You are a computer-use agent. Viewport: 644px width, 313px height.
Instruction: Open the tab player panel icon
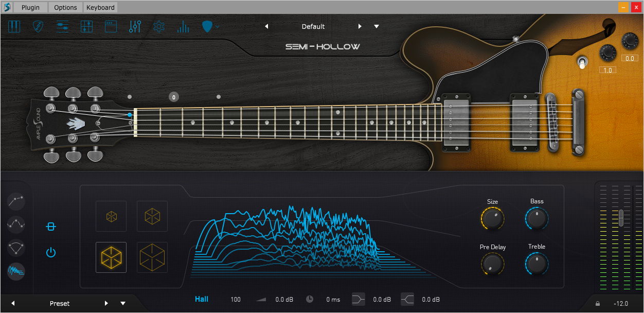(x=63, y=27)
